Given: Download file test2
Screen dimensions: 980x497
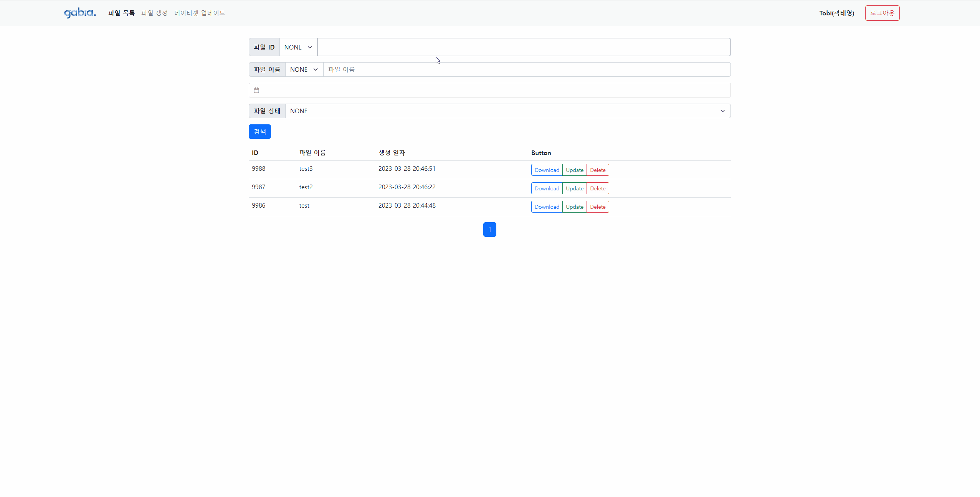Looking at the screenshot, I should [x=547, y=188].
